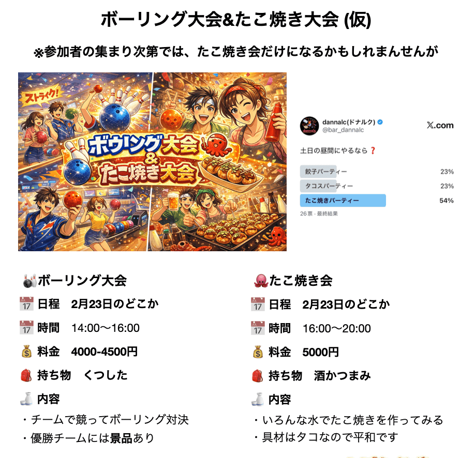Select the タコスパーティー poll option
The height and width of the screenshot is (458, 476).
377,186
